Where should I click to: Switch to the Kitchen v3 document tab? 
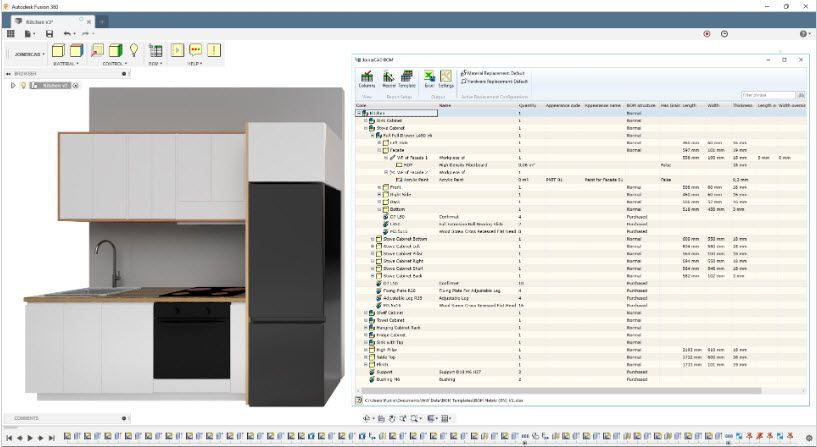pyautogui.click(x=53, y=22)
